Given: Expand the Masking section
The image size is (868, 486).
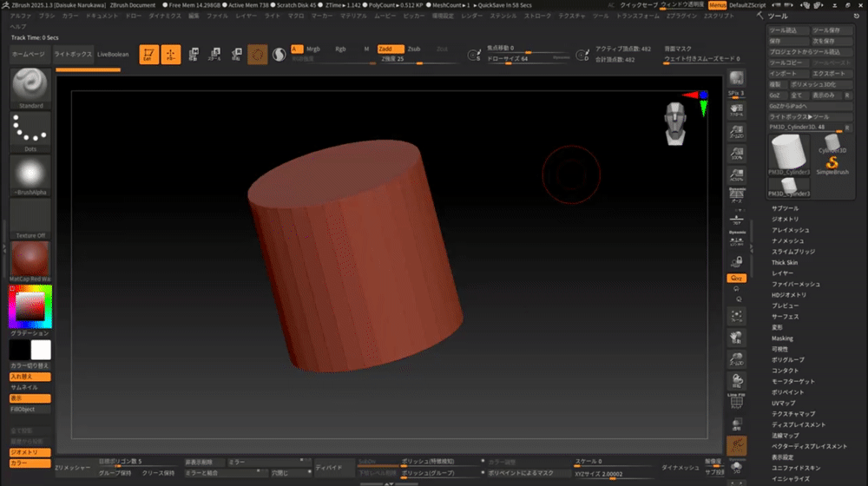Looking at the screenshot, I should point(782,338).
